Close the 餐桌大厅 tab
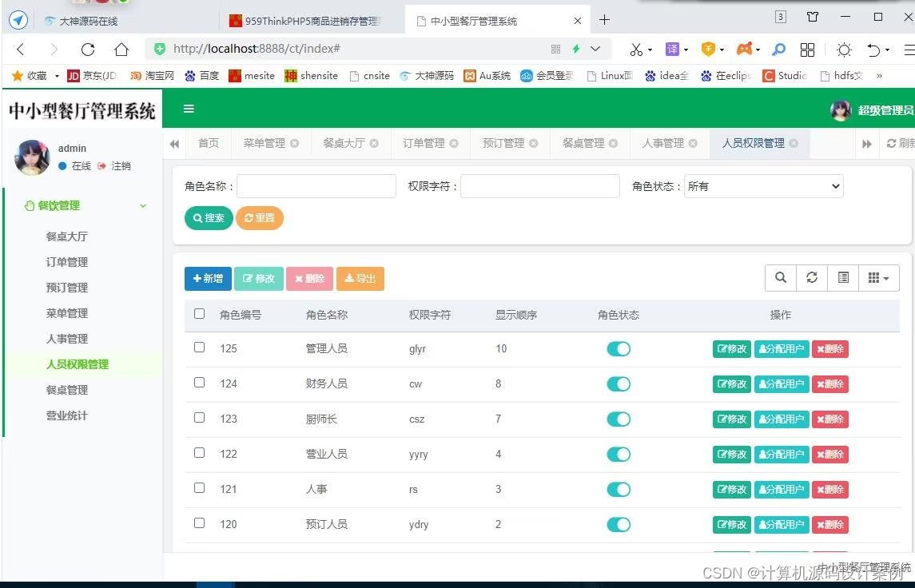This screenshot has height=588, width=915. (374, 143)
